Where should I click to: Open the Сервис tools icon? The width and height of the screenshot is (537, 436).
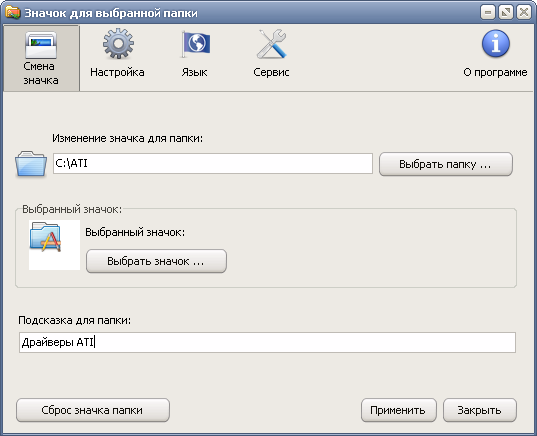point(272,43)
